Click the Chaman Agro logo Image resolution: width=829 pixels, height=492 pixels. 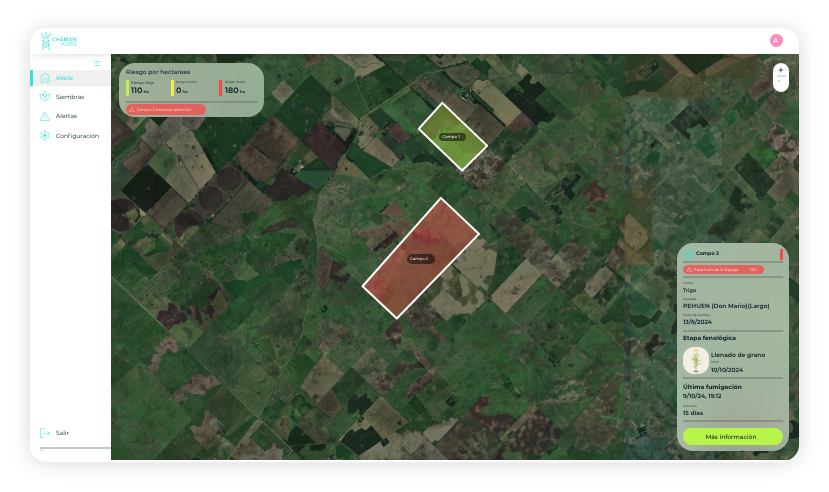pyautogui.click(x=58, y=41)
